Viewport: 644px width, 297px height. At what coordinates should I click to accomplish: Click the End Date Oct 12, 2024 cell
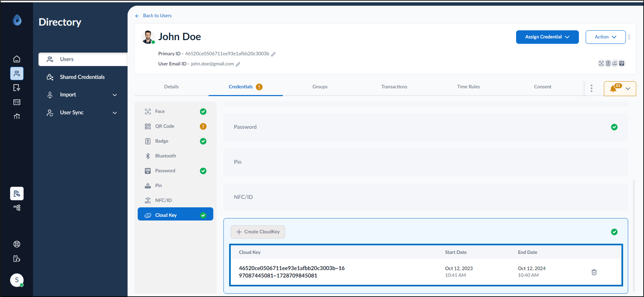click(532, 272)
